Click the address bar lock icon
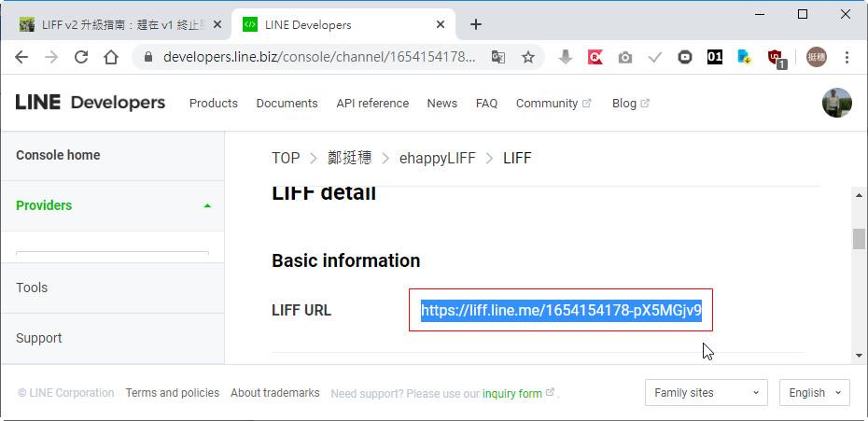Viewport: 868px width, 421px height. pos(147,57)
